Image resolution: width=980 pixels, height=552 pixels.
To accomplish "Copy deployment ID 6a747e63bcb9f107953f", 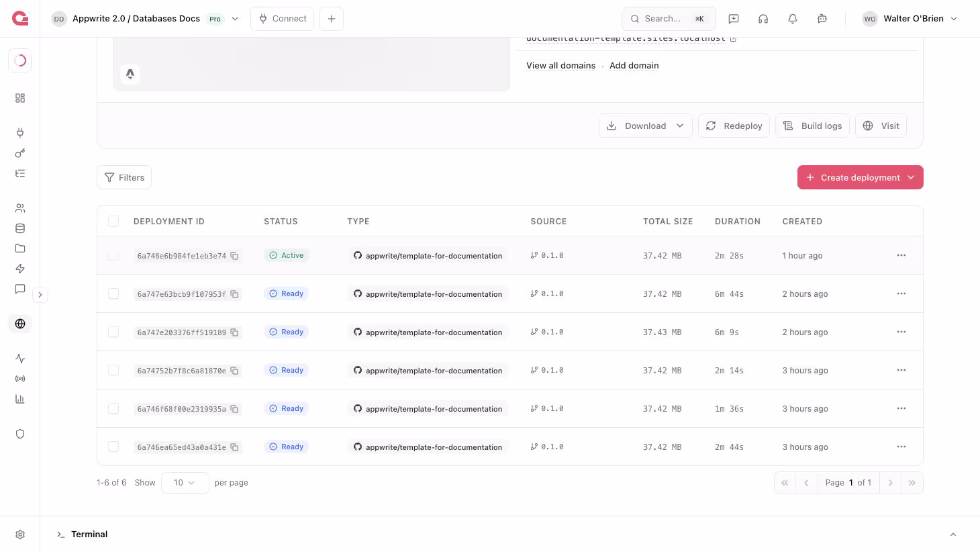I will 234,294.
